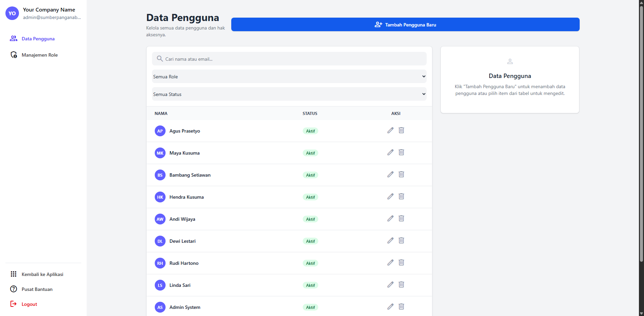
Task: Open Pusat Bantuan help center
Action: pyautogui.click(x=37, y=289)
